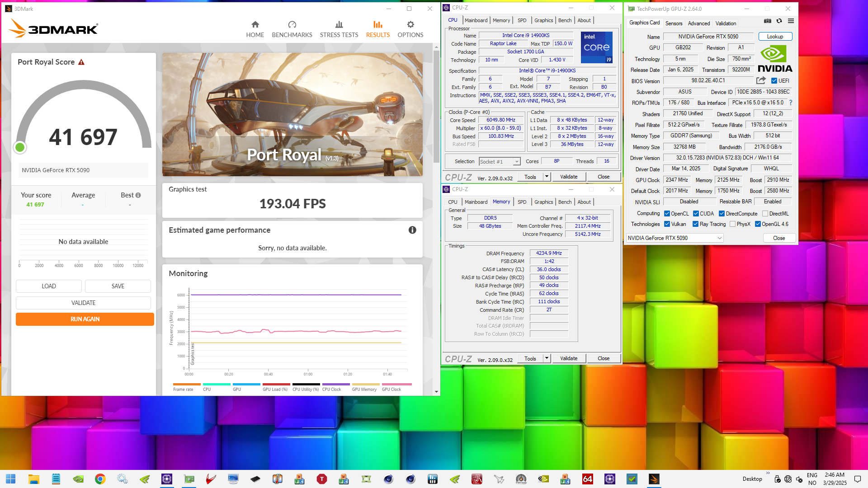The image size is (868, 488).
Task: Click the LOAD button in 3DMark
Action: [x=49, y=286]
